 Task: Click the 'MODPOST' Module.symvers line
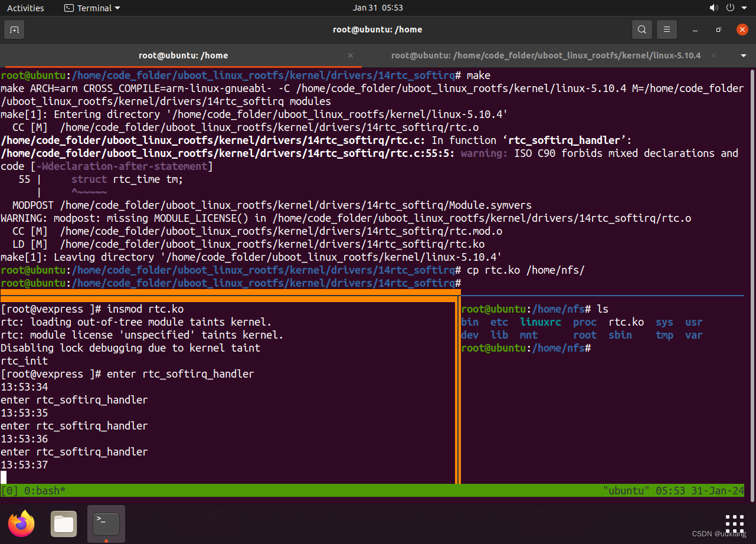pos(272,205)
